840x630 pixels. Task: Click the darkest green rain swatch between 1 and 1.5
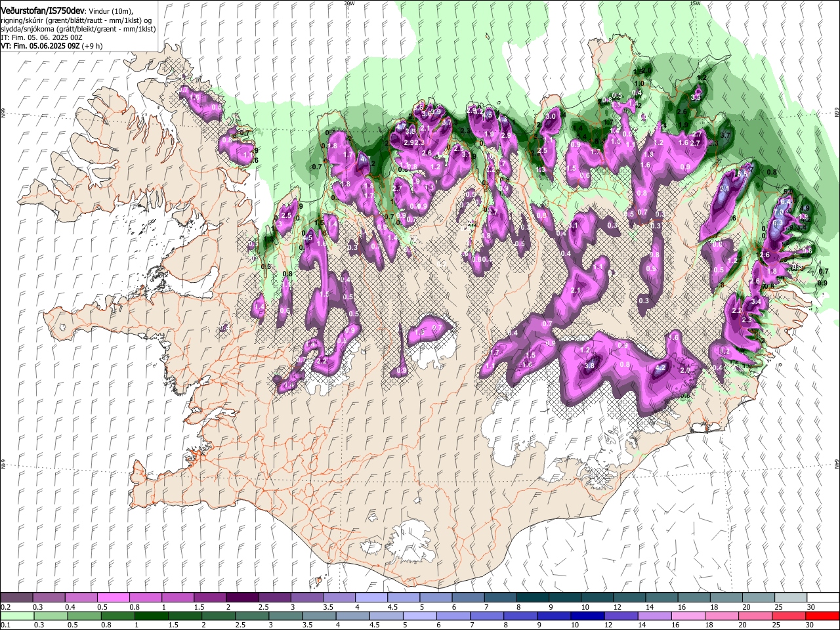click(x=151, y=616)
